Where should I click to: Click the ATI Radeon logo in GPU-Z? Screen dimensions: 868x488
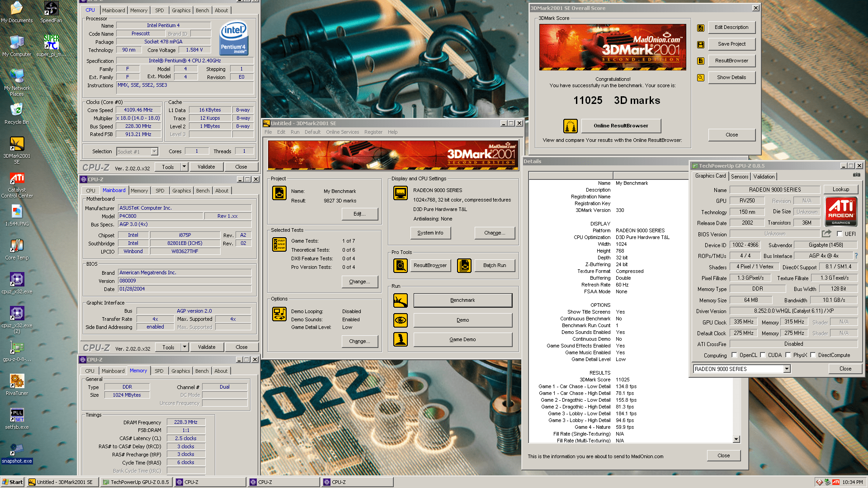[841, 211]
